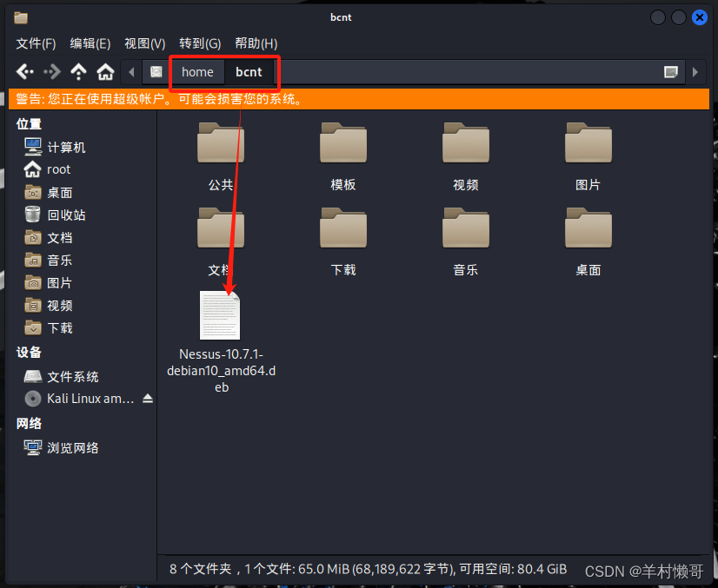The height and width of the screenshot is (588, 718).
Task: Select 文件系统 under devices
Action: [x=61, y=376]
